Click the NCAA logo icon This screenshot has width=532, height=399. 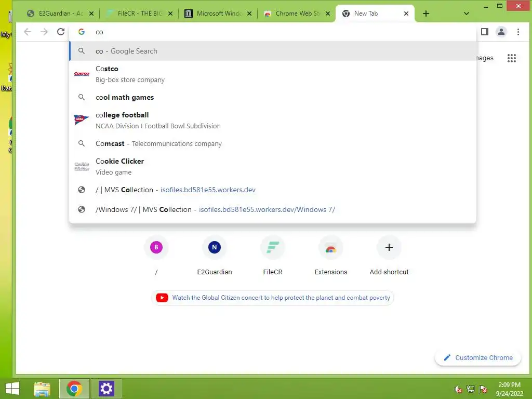tap(82, 119)
